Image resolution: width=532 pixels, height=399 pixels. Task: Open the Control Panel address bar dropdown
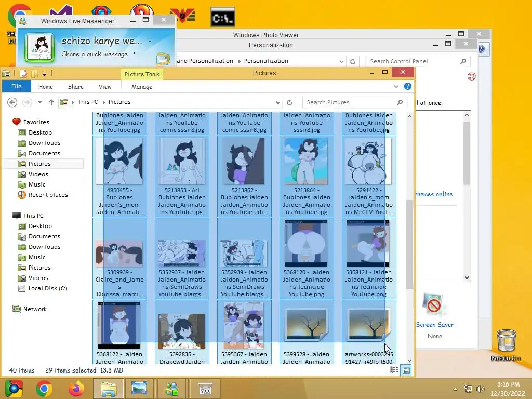point(341,61)
